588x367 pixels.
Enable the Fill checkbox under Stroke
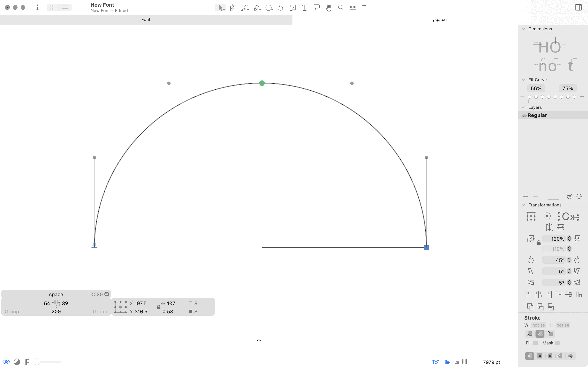pos(535,343)
